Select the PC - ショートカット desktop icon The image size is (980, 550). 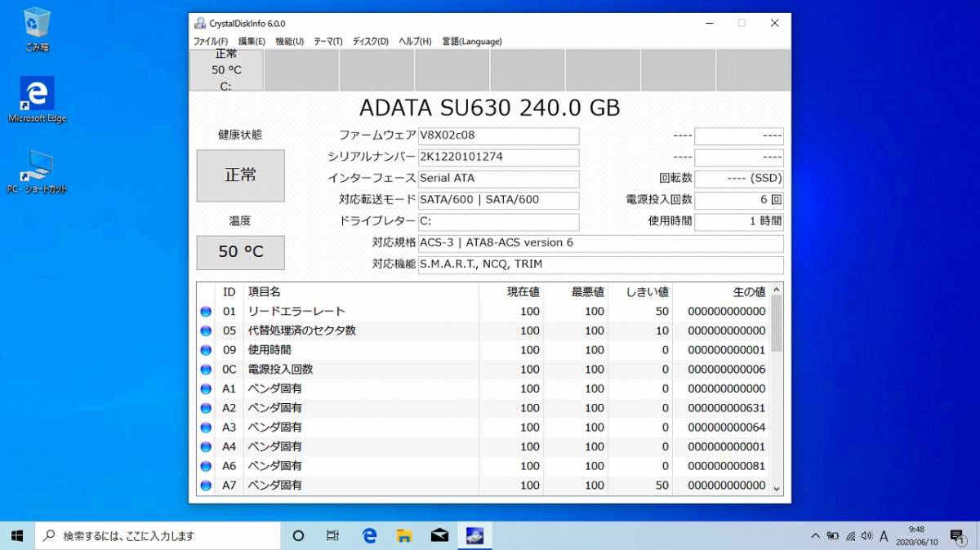pyautogui.click(x=37, y=171)
